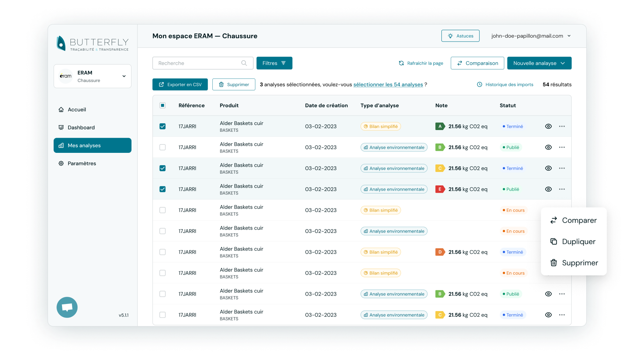Click the Statut column header

(x=508, y=105)
